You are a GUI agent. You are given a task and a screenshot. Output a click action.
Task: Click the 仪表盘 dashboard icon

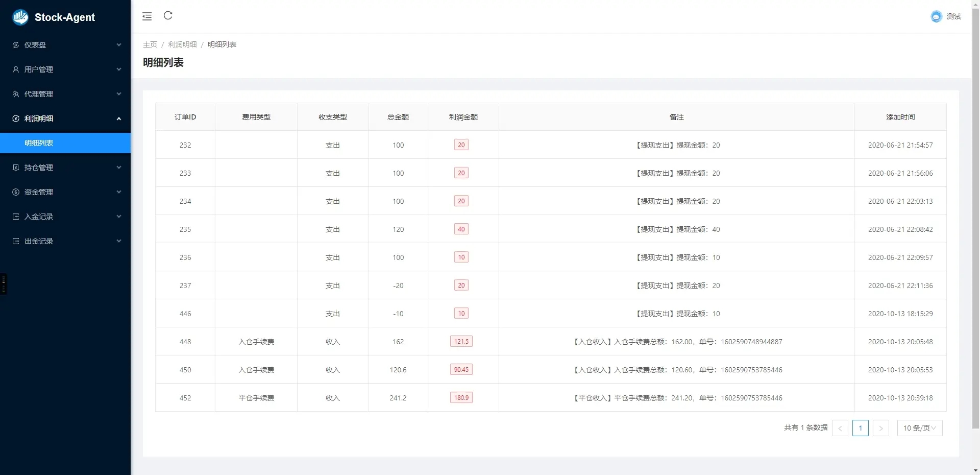click(x=16, y=45)
